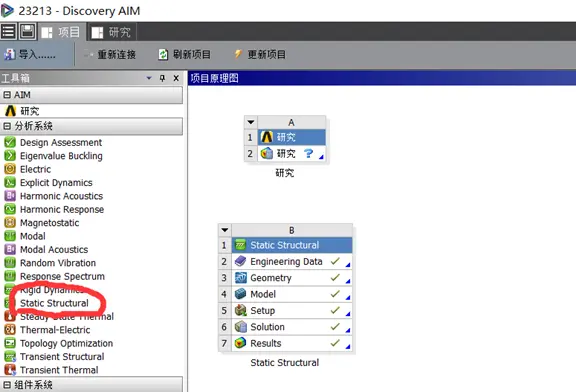Image resolution: width=576 pixels, height=392 pixels.
Task: Select Static Structural header cell in system B
Action: point(292,245)
